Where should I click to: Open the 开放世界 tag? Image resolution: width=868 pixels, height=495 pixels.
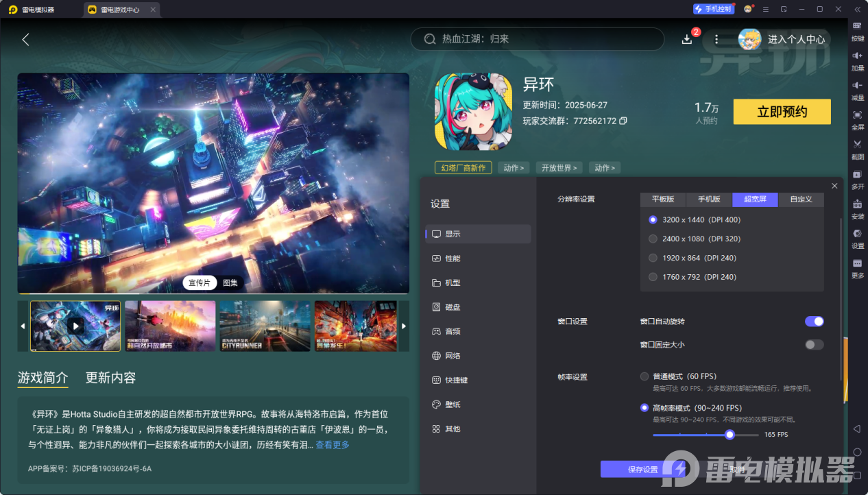[x=558, y=167]
